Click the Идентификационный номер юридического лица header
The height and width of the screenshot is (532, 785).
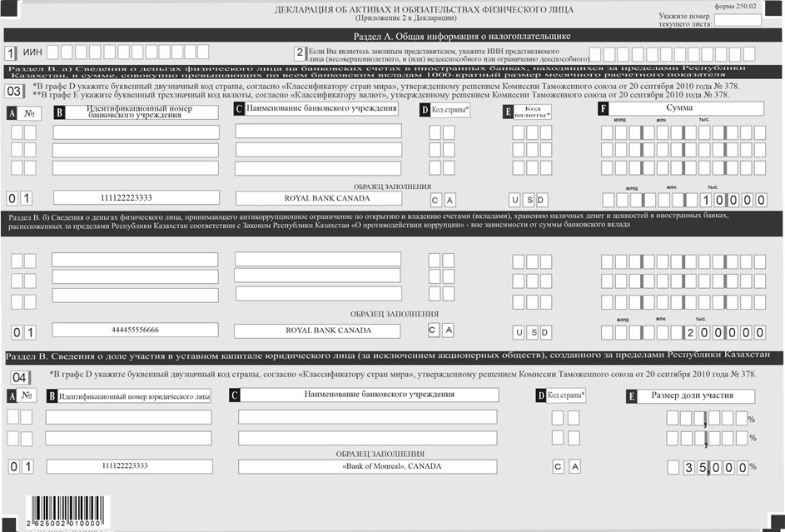[x=134, y=396]
